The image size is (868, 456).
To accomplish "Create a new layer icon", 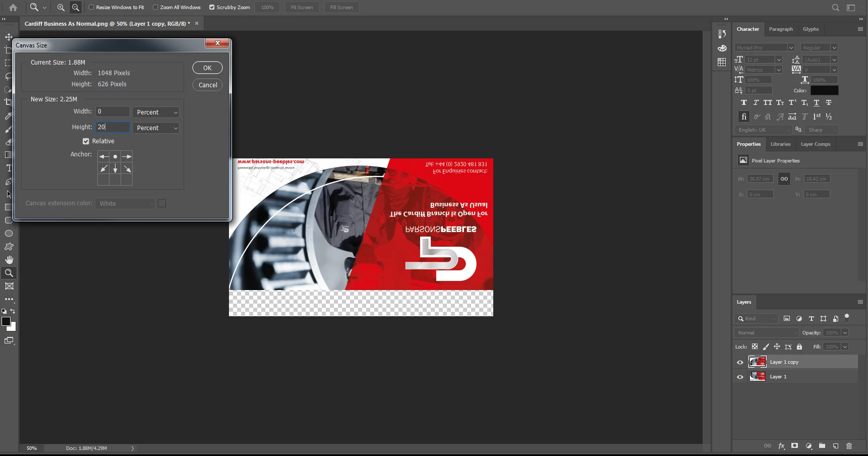I will pos(835,446).
